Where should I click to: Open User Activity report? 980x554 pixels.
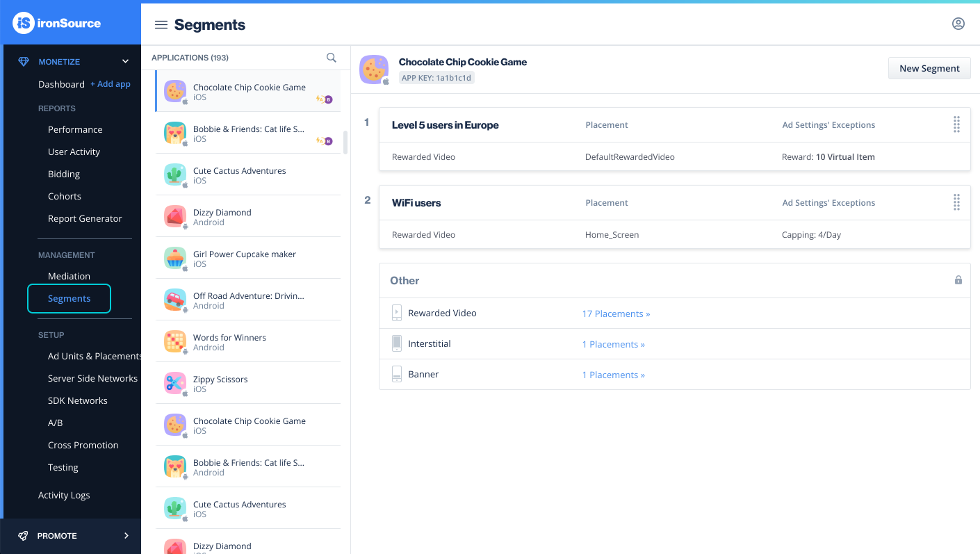click(74, 152)
